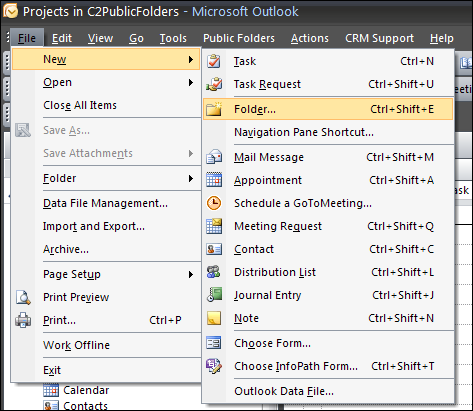Click the Task clipboard icon in New submenu
Screen dimensions: 473x411
(214, 61)
